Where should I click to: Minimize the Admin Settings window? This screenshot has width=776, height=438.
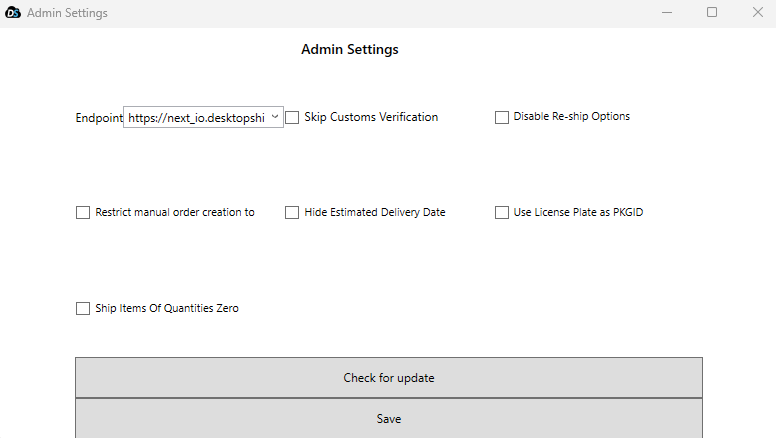pyautogui.click(x=666, y=13)
